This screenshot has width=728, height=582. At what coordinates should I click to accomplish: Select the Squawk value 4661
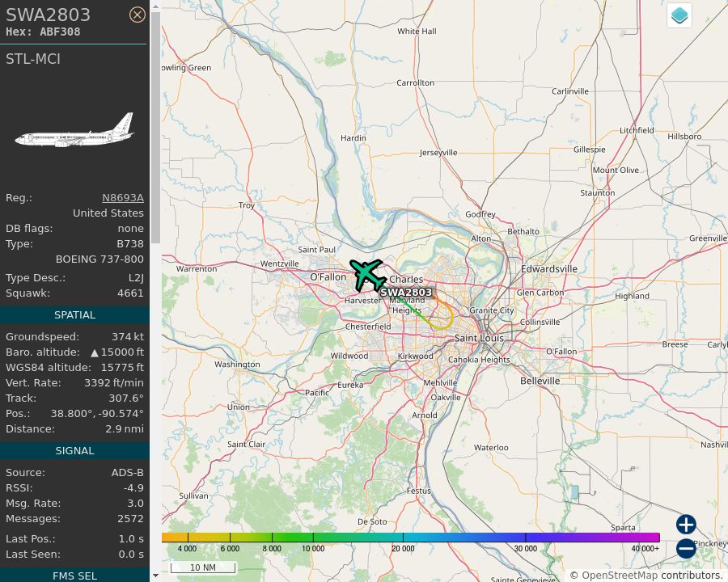click(x=132, y=293)
